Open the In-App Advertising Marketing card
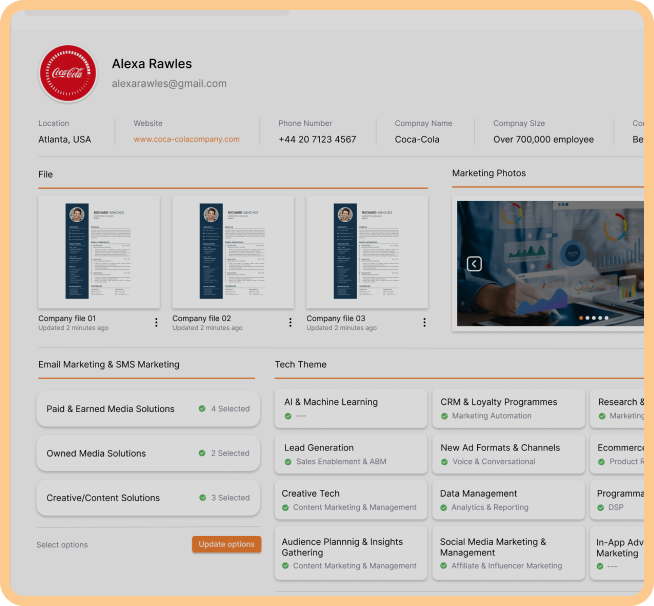 (617, 553)
